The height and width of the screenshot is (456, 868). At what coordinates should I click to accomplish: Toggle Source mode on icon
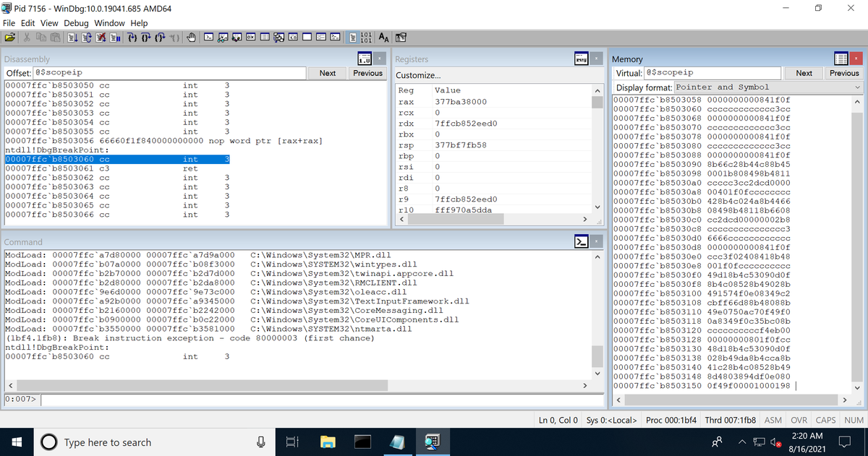click(x=353, y=37)
